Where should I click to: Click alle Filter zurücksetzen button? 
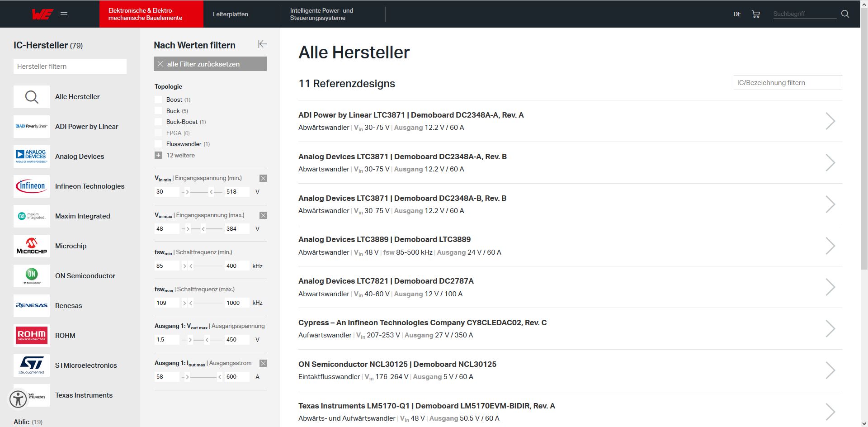point(210,64)
